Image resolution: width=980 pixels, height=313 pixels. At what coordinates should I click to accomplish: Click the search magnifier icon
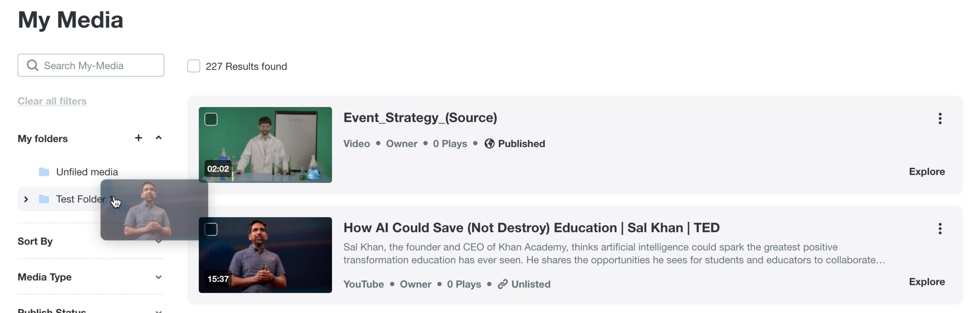(x=33, y=65)
